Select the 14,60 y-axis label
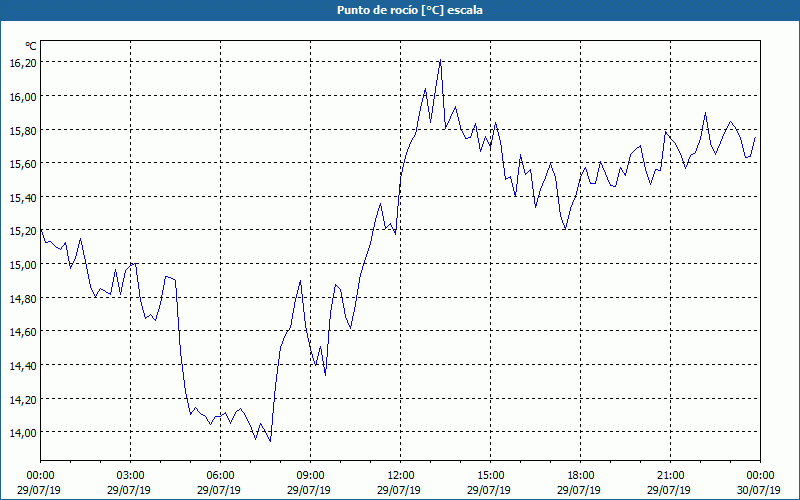Screen dimensions: 800x500 click(x=23, y=333)
